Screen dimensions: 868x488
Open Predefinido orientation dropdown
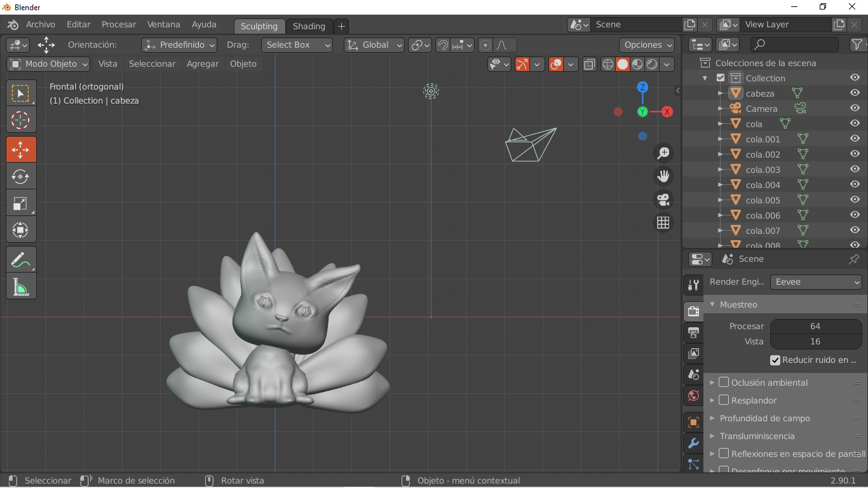pos(179,45)
